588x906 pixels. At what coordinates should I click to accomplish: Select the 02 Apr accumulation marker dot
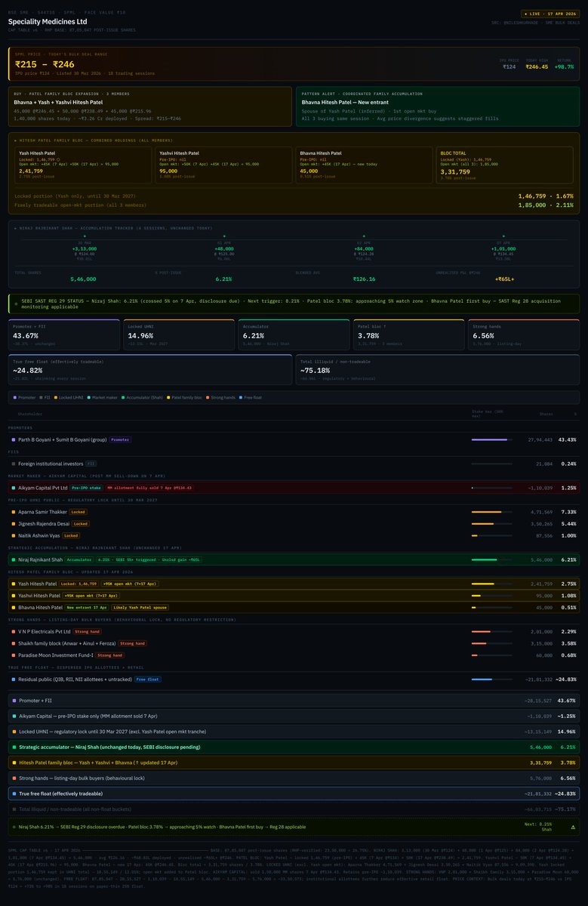[364, 236]
